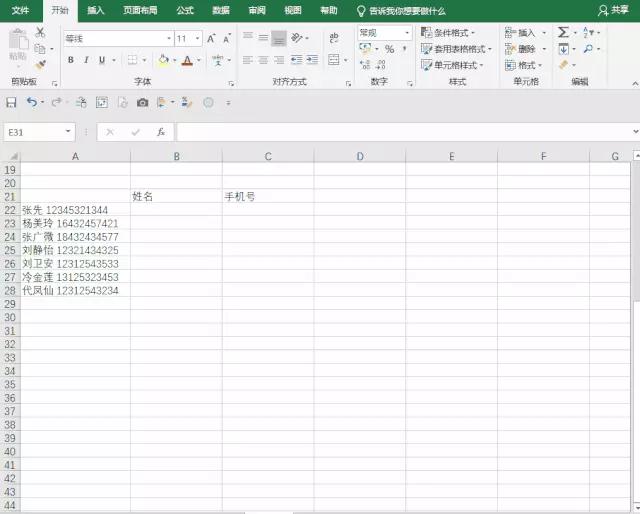Viewport: 640px width, 514px height.
Task: Click the text Orientation icon
Action: pos(297,38)
